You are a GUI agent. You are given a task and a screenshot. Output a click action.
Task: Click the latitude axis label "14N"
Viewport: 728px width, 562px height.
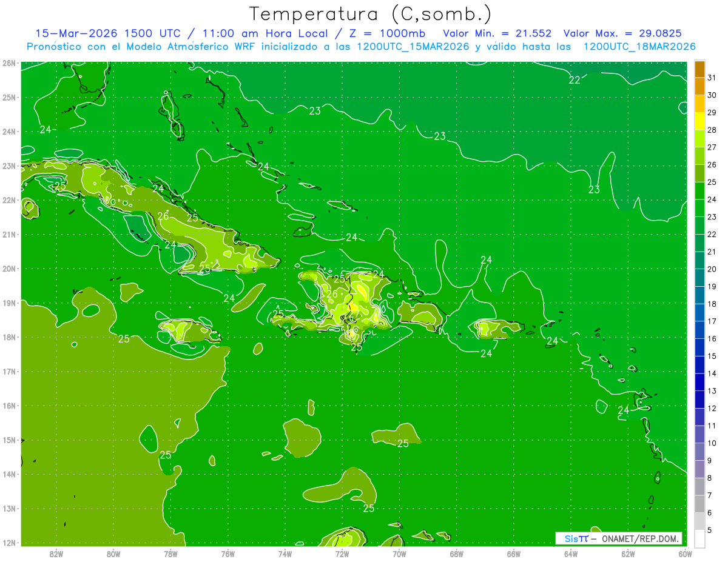pyautogui.click(x=8, y=474)
